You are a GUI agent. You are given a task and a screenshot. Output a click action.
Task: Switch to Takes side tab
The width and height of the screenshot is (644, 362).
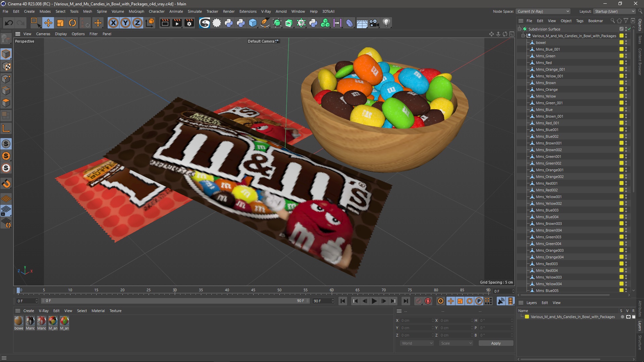click(640, 40)
